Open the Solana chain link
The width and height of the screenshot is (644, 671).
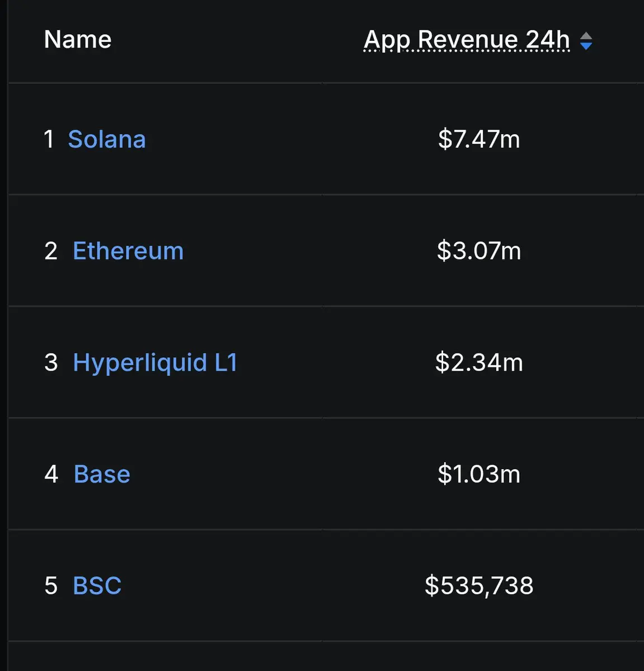(107, 139)
